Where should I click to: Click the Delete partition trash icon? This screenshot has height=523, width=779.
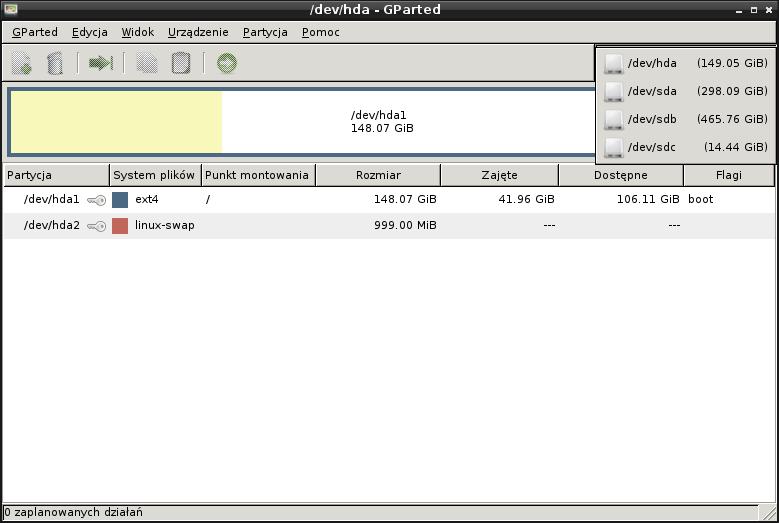click(55, 63)
